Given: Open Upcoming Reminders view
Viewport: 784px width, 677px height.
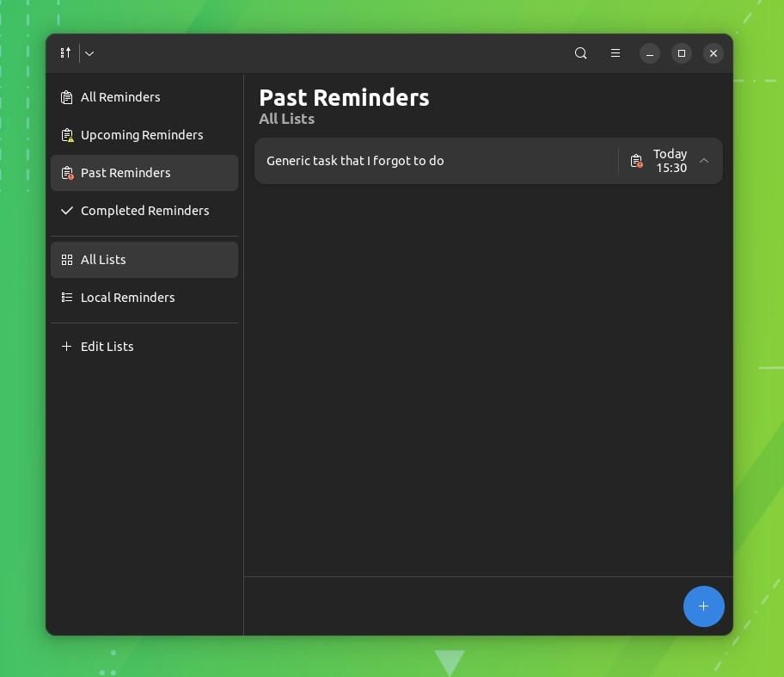Looking at the screenshot, I should point(142,134).
